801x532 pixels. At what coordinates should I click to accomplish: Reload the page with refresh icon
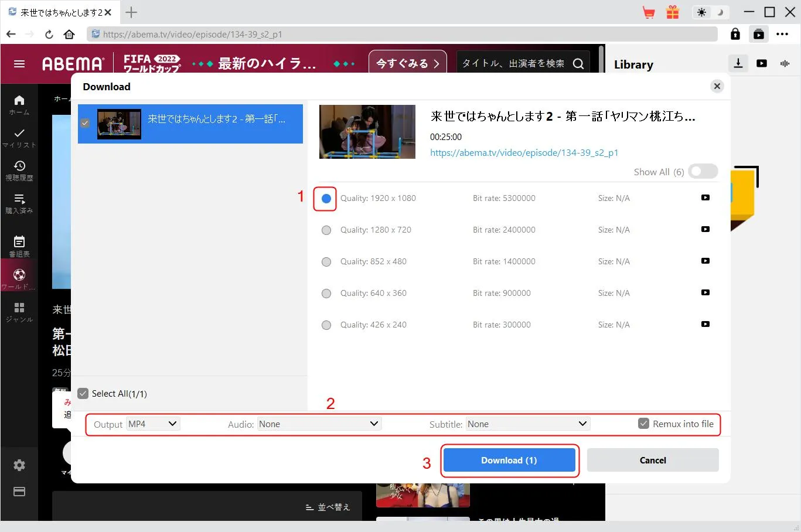click(49, 35)
